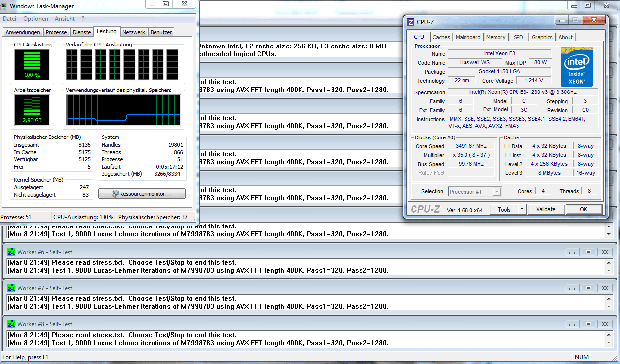Open the Datei menu in Task-Manager

(x=10, y=19)
